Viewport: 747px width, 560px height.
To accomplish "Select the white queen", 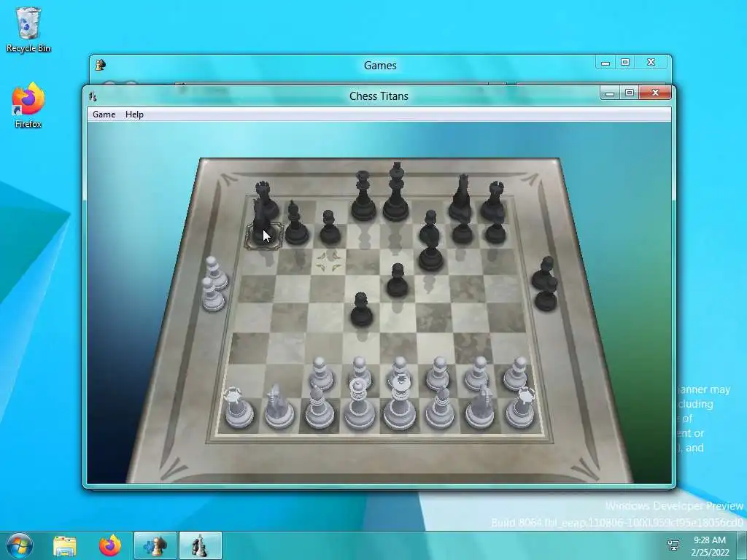I will coord(360,405).
